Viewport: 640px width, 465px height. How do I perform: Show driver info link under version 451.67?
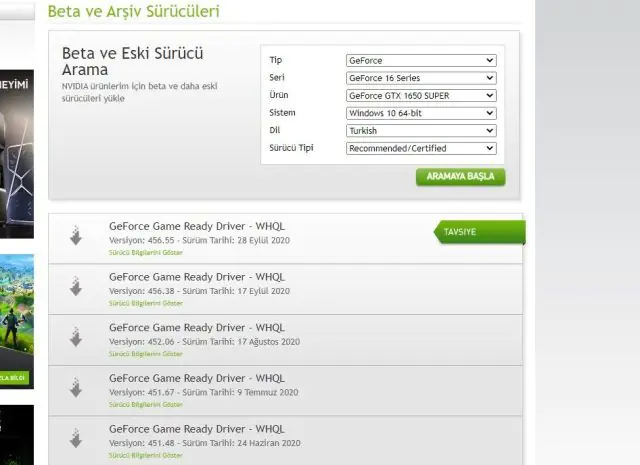click(146, 405)
